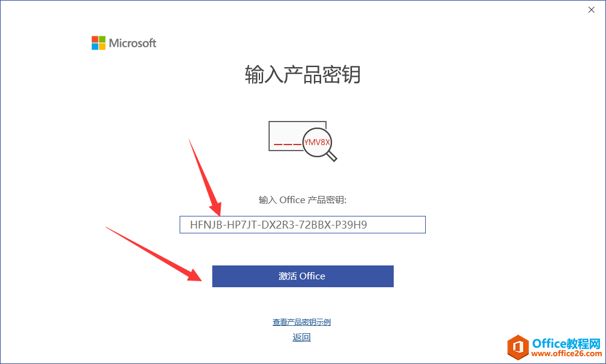This screenshot has width=606, height=364.
Task: Focus the Office product key input field
Action: pyautogui.click(x=302, y=224)
